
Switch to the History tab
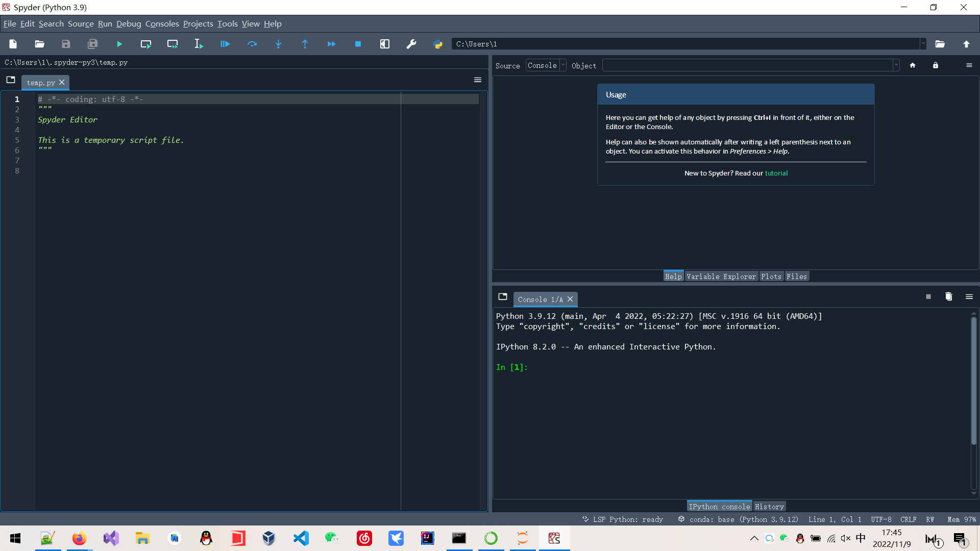click(x=769, y=507)
